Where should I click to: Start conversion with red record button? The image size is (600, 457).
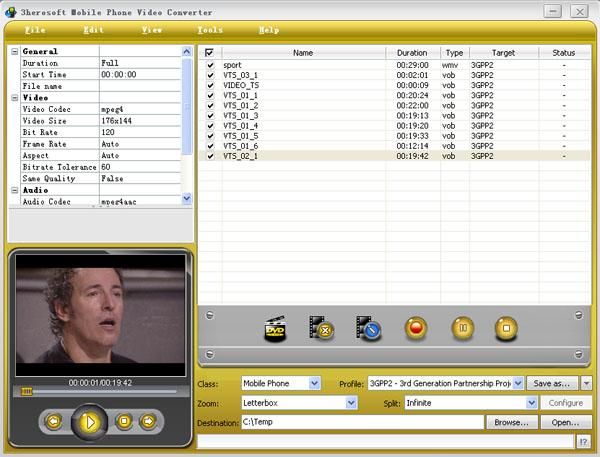(x=416, y=328)
